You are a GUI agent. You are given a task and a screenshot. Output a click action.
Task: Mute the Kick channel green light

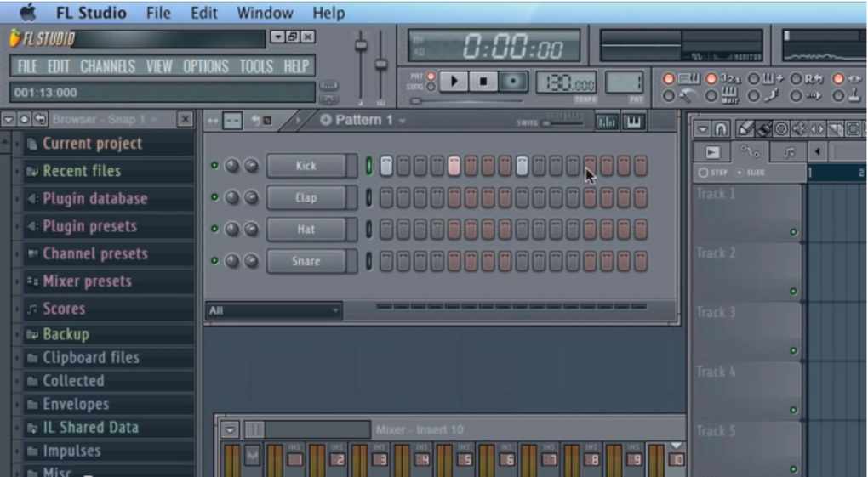point(214,166)
